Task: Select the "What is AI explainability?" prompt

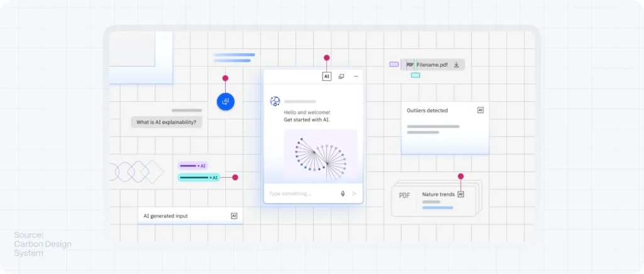Action: tap(167, 123)
